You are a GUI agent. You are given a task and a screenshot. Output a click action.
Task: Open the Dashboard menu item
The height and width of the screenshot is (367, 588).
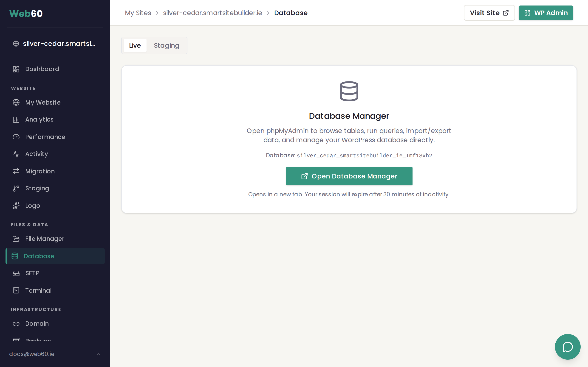[x=42, y=69]
